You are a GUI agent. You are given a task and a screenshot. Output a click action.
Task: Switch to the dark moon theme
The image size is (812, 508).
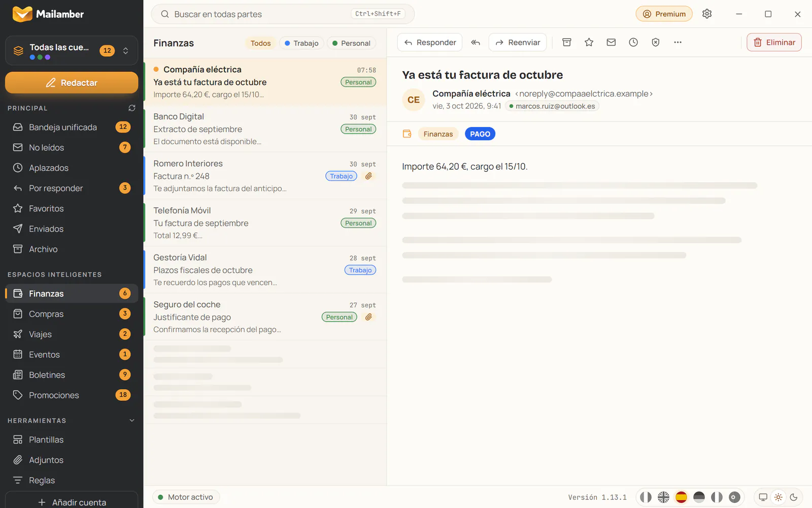click(x=794, y=497)
